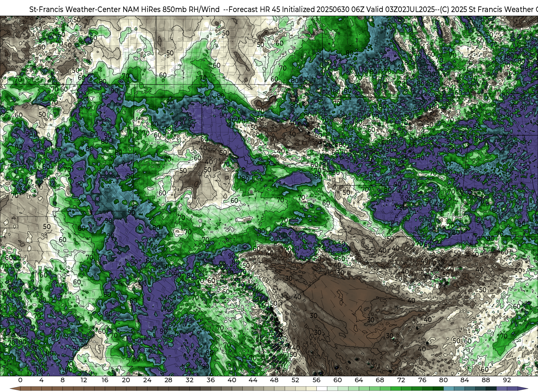Pick the white swatch below label 56
This screenshot has width=538, height=392.
[x=322, y=389]
